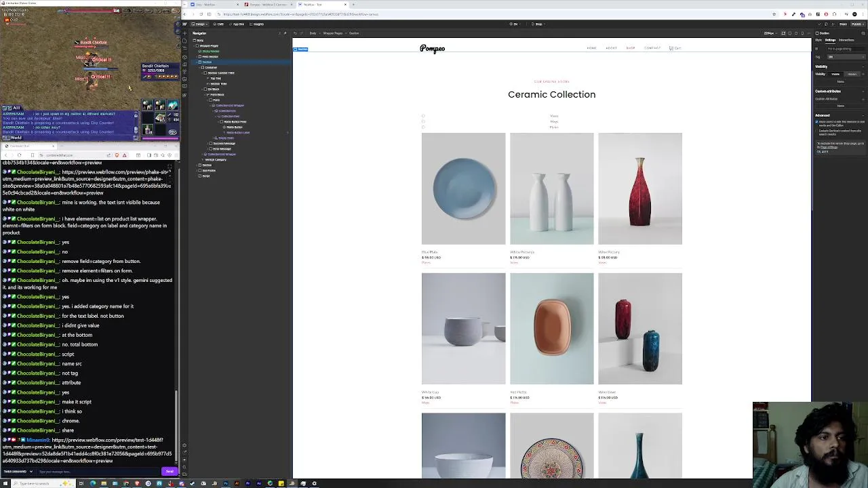Image resolution: width=868 pixels, height=488 pixels.
Task: Click the Send button in chat
Action: [x=170, y=471]
